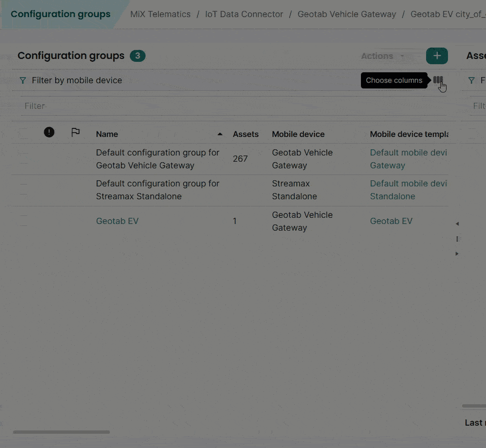Click the alert exclamation column header icon
486x448 pixels.
pyautogui.click(x=49, y=132)
